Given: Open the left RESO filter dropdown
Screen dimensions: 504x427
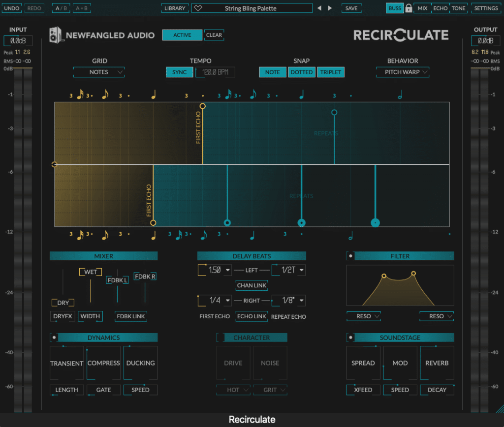Looking at the screenshot, I should (x=363, y=316).
